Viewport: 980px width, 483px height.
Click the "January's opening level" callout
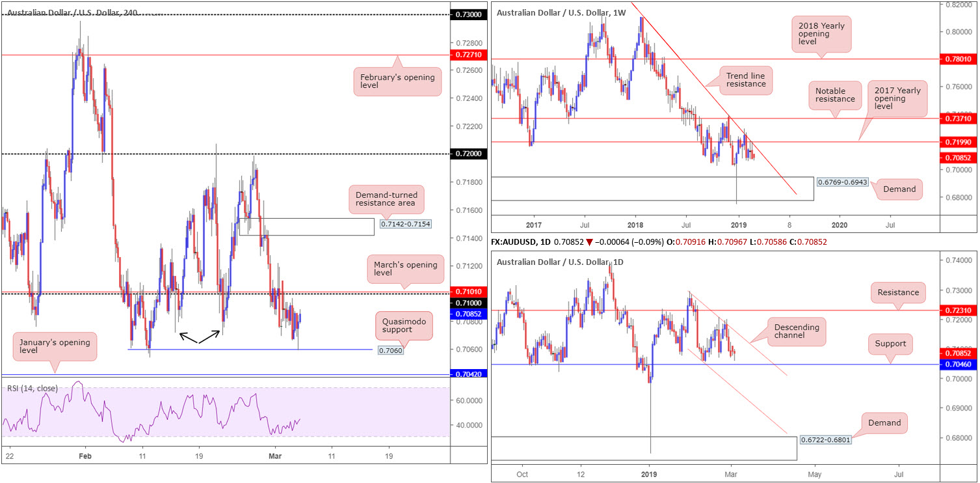[55, 347]
